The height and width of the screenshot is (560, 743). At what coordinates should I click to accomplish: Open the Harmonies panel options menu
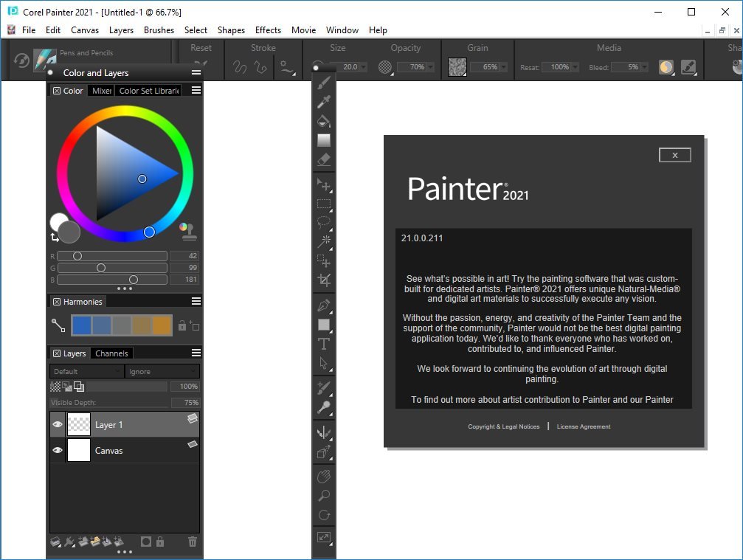pyautogui.click(x=196, y=301)
